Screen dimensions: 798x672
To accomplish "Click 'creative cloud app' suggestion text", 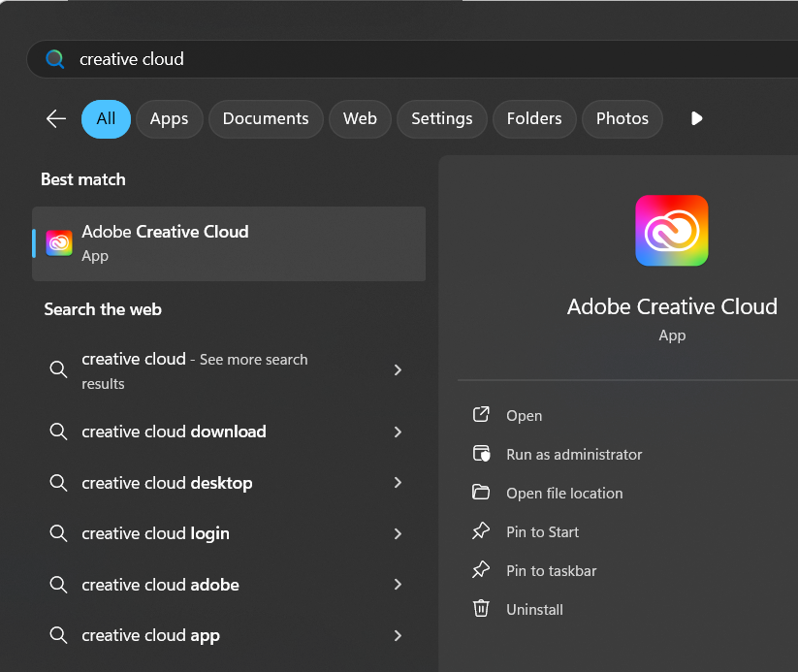I will click(150, 635).
